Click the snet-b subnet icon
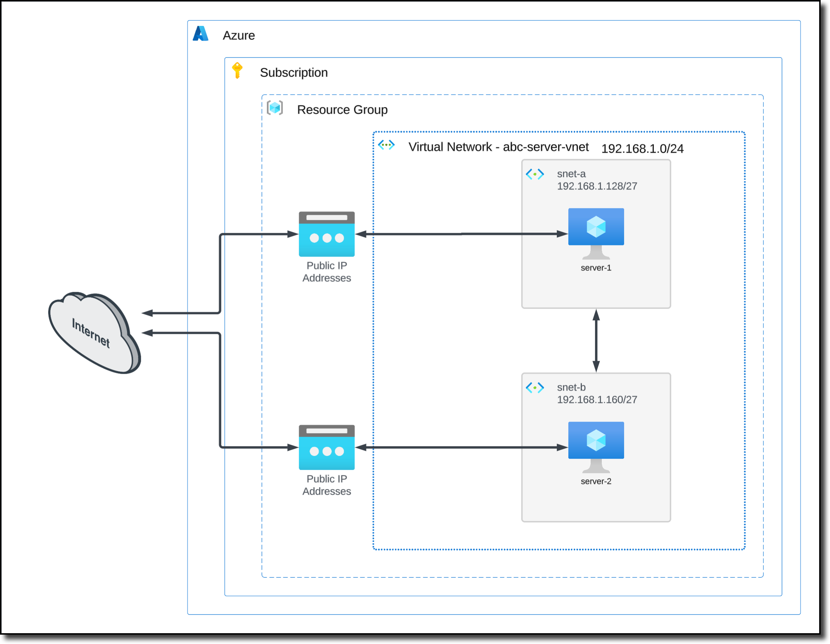The image size is (830, 644). tap(534, 387)
